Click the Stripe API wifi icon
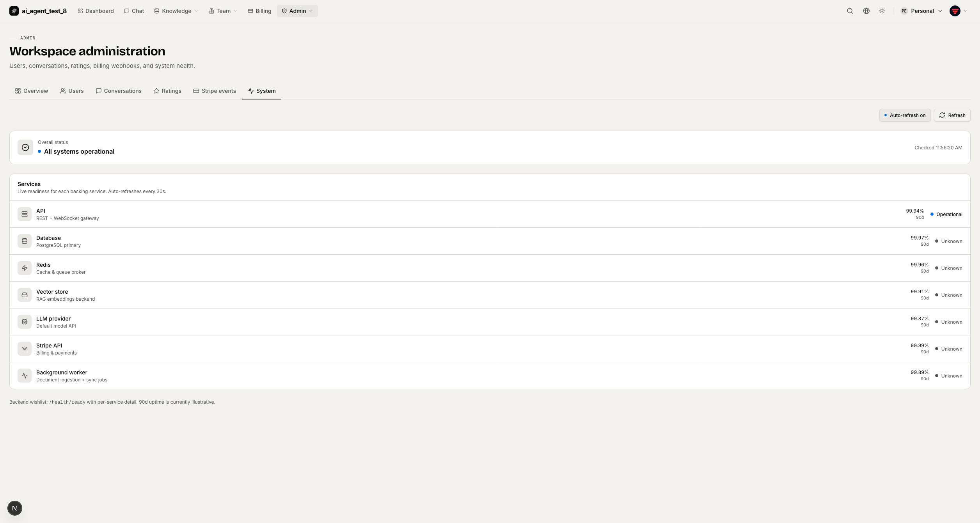This screenshot has width=980, height=523. [25, 349]
